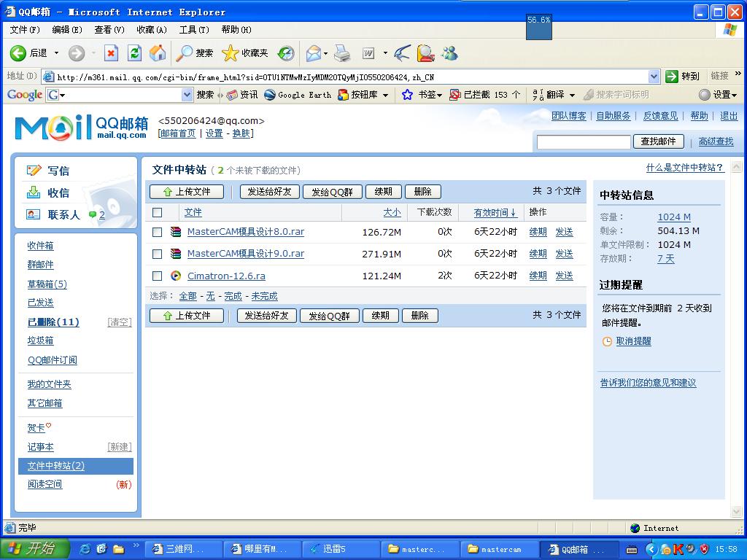
Task: Click the Internet Explorer quick launch icon
Action: [86, 549]
